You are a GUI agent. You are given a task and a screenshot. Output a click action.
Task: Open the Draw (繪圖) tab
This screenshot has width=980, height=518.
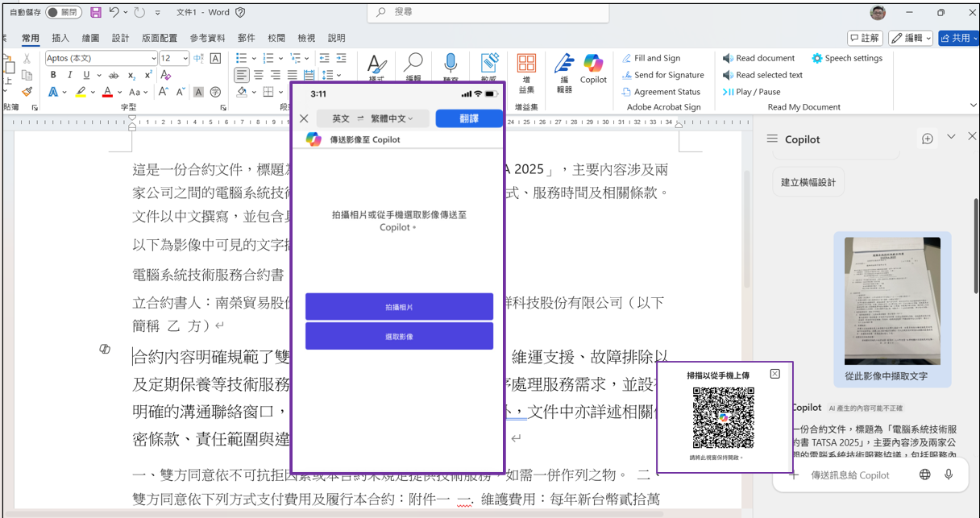[90, 38]
